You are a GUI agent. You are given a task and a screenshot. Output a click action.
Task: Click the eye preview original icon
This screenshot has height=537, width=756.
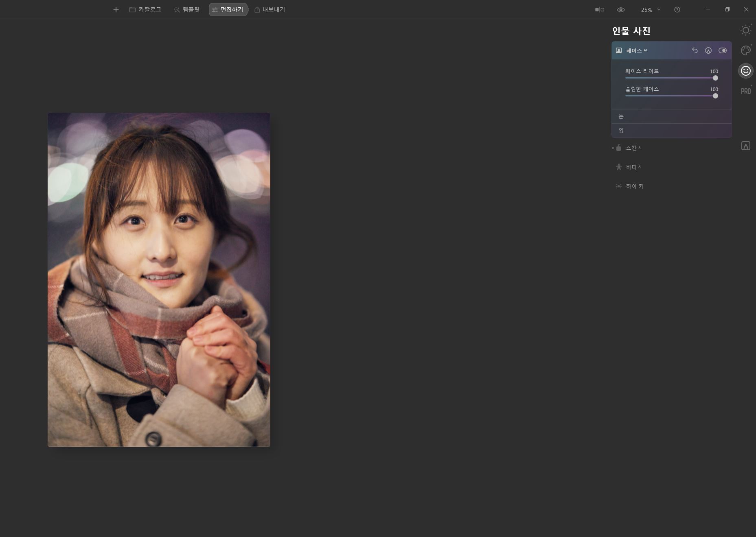[x=621, y=10]
